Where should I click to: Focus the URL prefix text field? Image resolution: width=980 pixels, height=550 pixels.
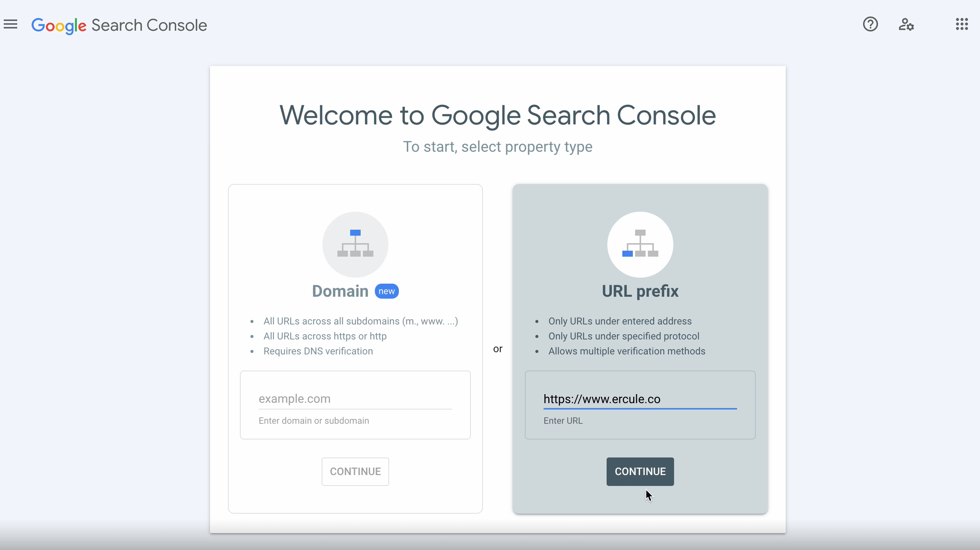[640, 399]
